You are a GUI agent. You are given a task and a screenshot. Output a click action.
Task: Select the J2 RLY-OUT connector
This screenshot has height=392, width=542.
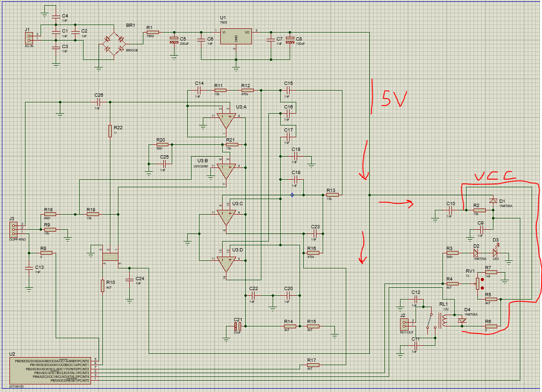403,325
